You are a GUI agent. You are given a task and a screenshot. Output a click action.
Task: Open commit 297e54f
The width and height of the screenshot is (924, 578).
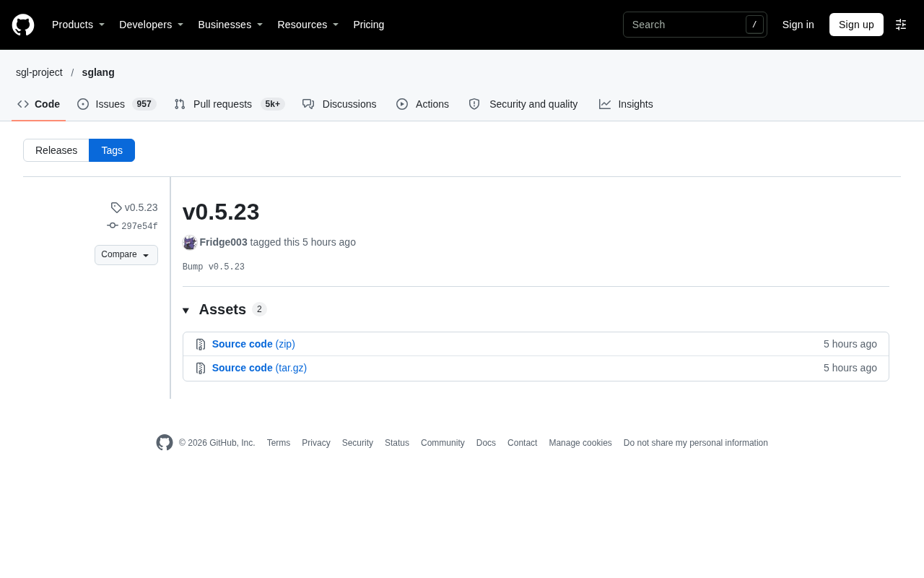coord(132,226)
